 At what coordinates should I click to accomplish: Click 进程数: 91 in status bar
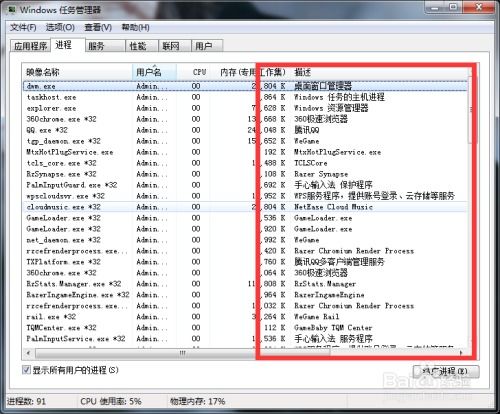tap(26, 401)
